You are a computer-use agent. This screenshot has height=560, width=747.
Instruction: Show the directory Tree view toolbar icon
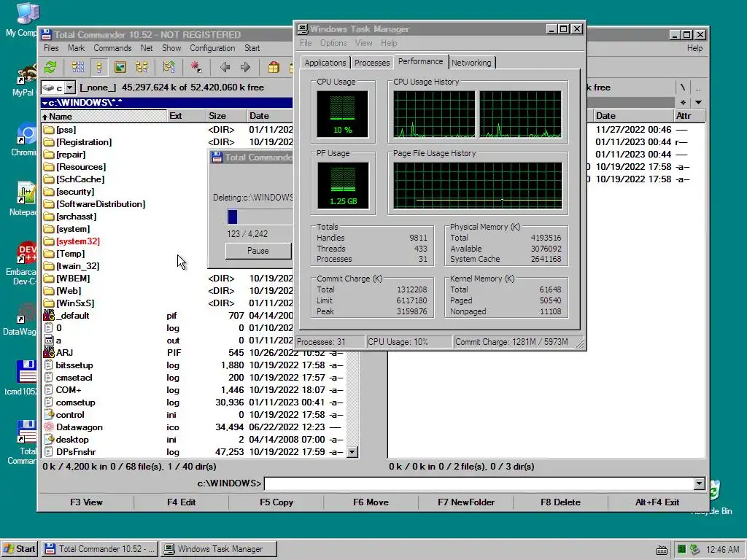pos(142,67)
